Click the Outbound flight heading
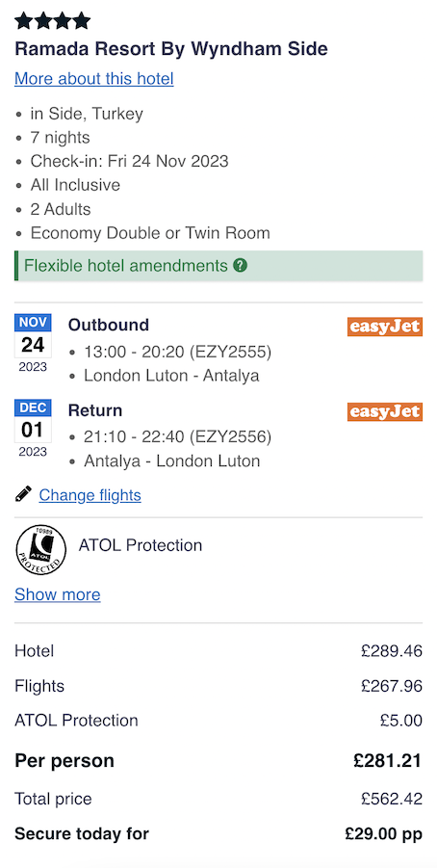 (109, 325)
